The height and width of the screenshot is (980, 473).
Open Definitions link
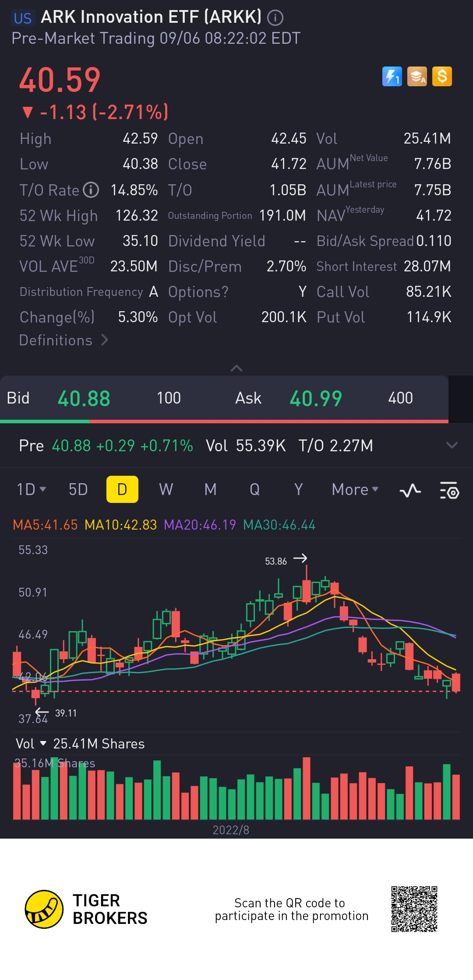click(x=64, y=340)
